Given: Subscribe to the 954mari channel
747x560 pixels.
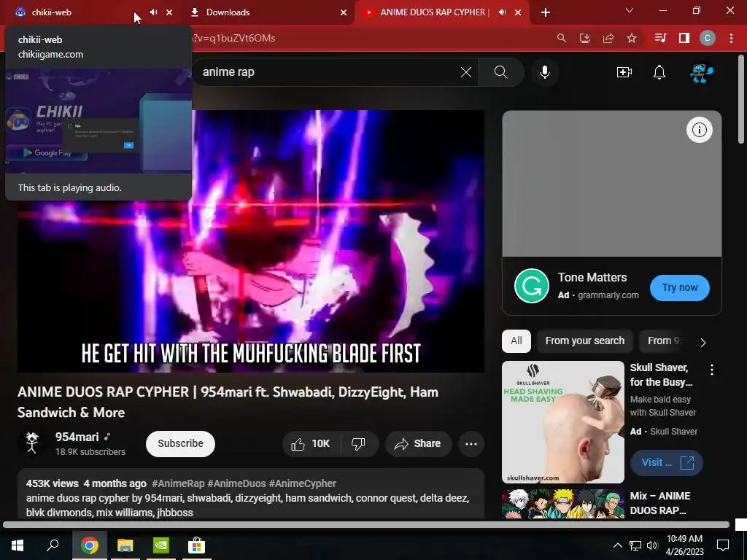Looking at the screenshot, I should (x=181, y=444).
